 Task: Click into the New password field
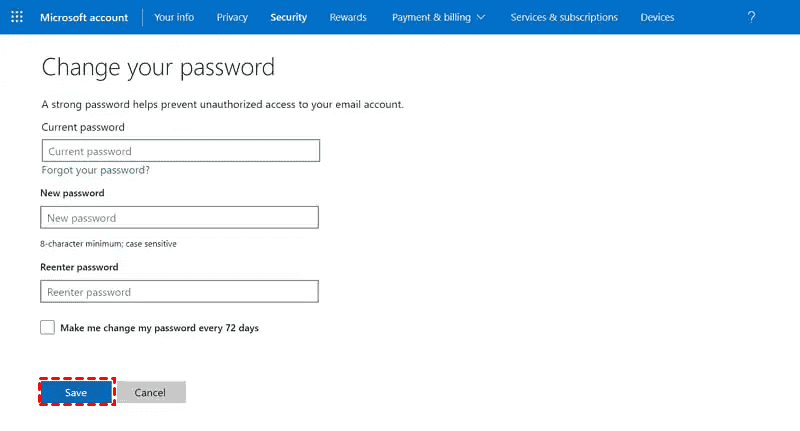pos(180,218)
